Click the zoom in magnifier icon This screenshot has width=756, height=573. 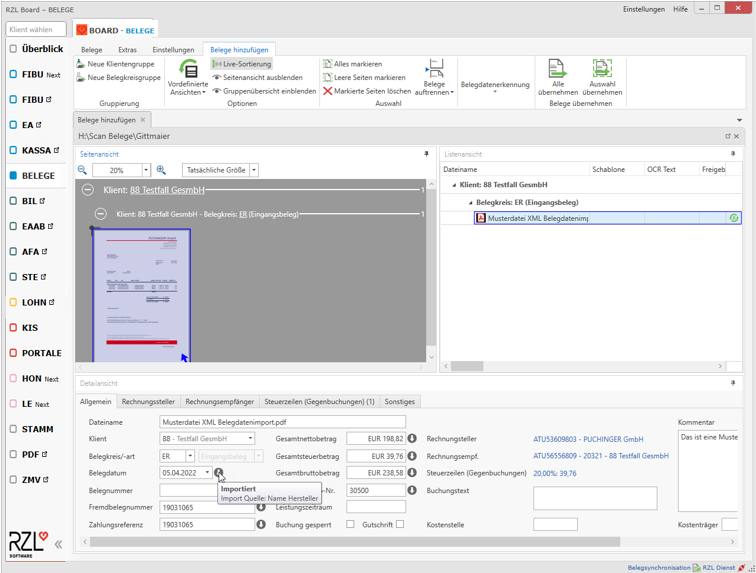[x=161, y=170]
